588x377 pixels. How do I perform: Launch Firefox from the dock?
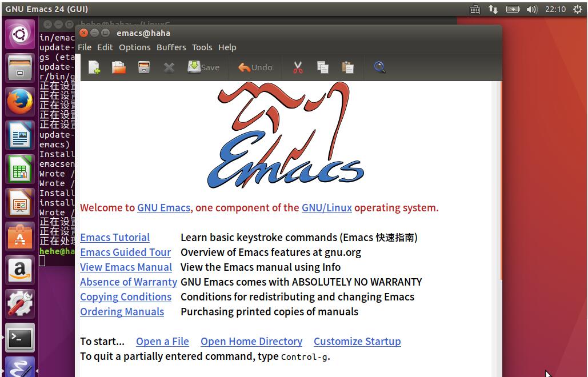(20, 102)
